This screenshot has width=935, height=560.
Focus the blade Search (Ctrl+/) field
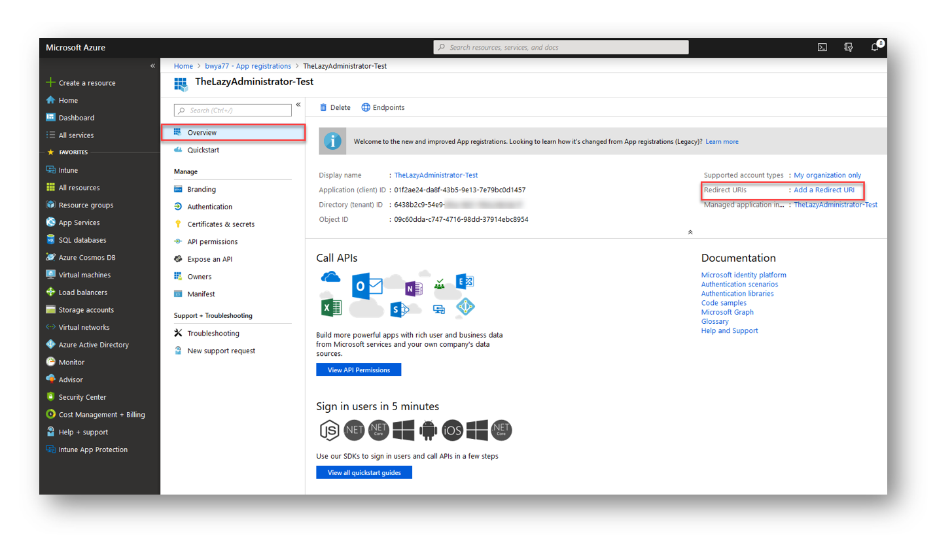coord(233,111)
